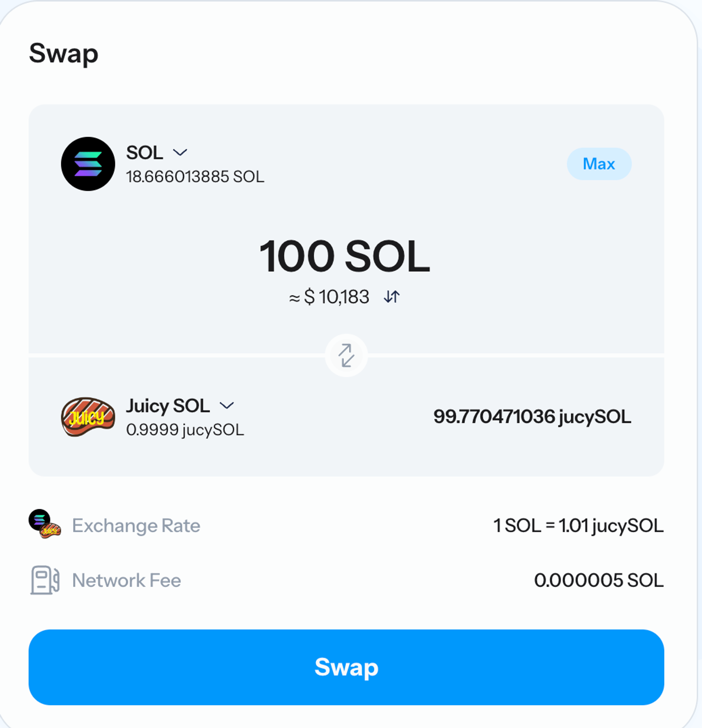The width and height of the screenshot is (702, 728).
Task: Click the Juicy SOL steak logo
Action: [88, 417]
